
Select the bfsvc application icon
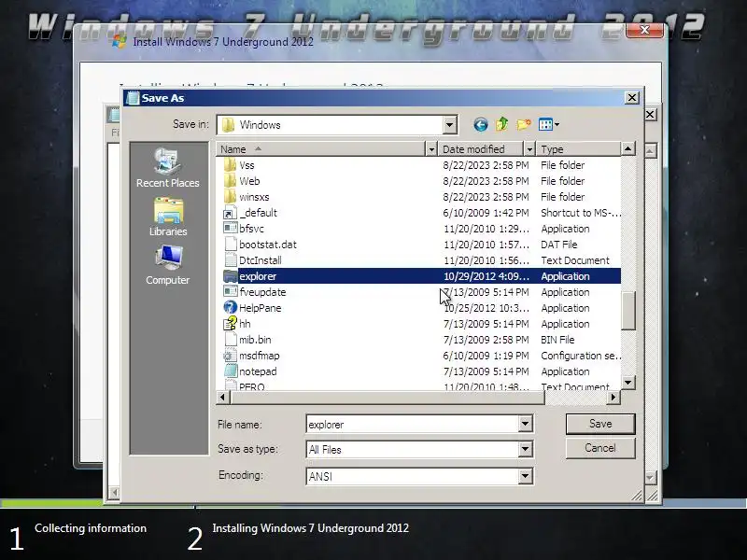[x=230, y=229]
